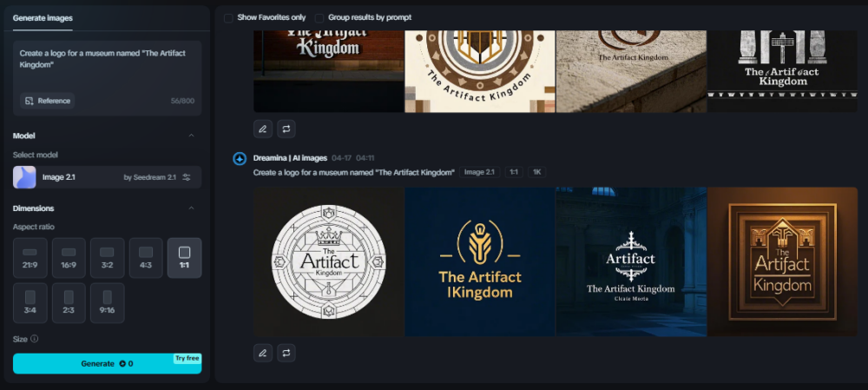Click the Reference button in the prompt box

pos(48,101)
